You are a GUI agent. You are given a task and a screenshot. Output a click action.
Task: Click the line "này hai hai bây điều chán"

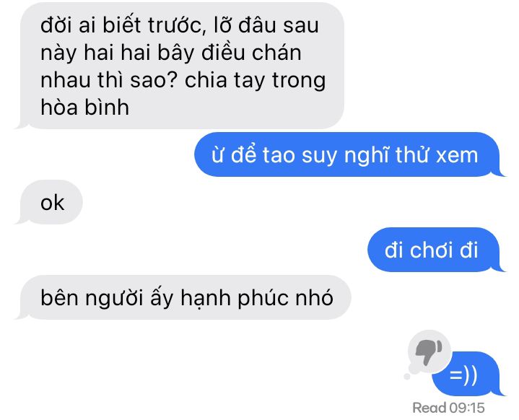click(x=171, y=53)
